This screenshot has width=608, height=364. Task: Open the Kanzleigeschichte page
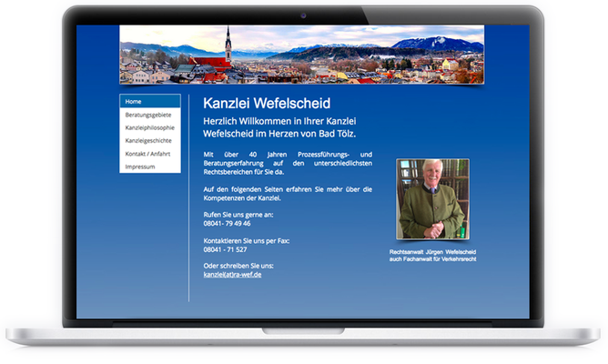(150, 141)
